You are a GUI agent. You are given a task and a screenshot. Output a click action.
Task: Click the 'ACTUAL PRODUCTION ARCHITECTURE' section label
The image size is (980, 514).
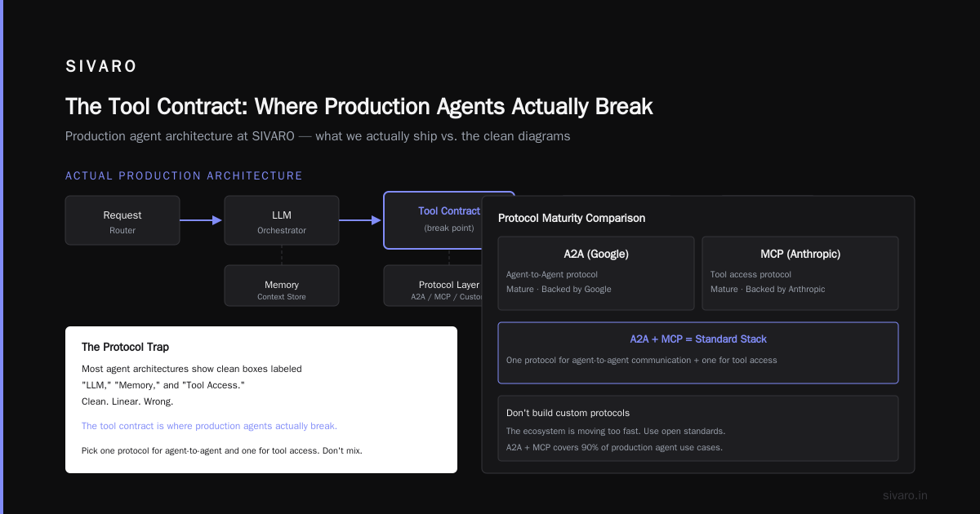[x=184, y=175]
